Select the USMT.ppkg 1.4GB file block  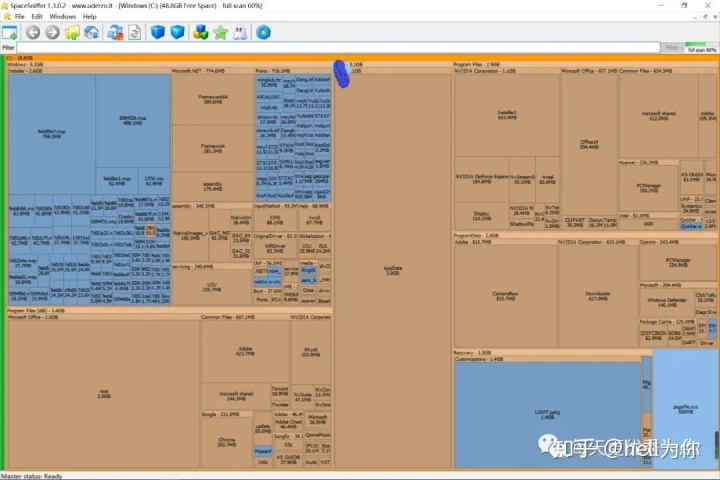[547, 415]
